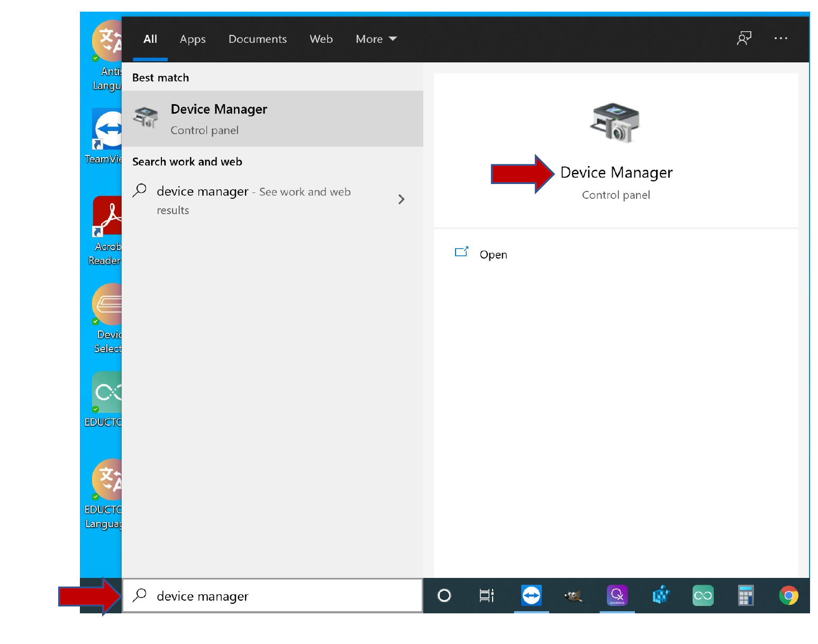Viewport: 818px width, 644px height.
Task: Click the green infinity taskbar icon
Action: (x=703, y=596)
